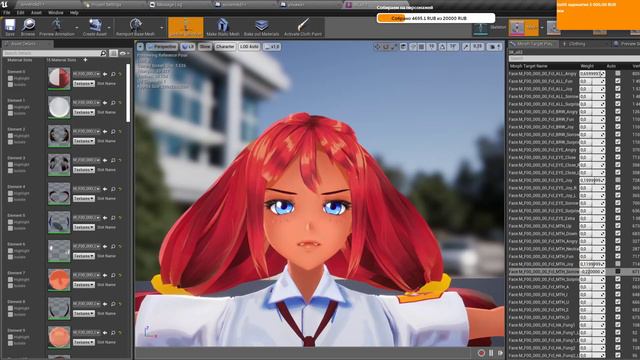
Task: Adjust Fcl_EYE_Joy weight slider
Action: [592, 180]
